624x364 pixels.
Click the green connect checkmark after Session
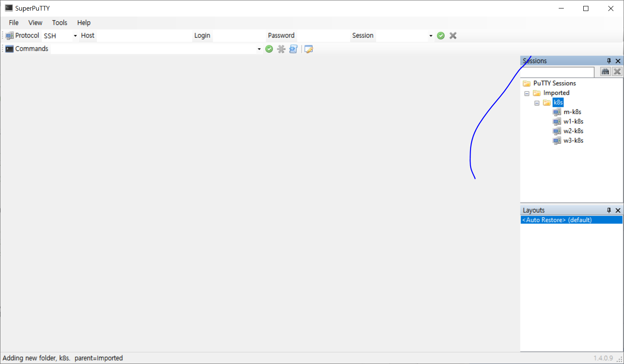(441, 36)
